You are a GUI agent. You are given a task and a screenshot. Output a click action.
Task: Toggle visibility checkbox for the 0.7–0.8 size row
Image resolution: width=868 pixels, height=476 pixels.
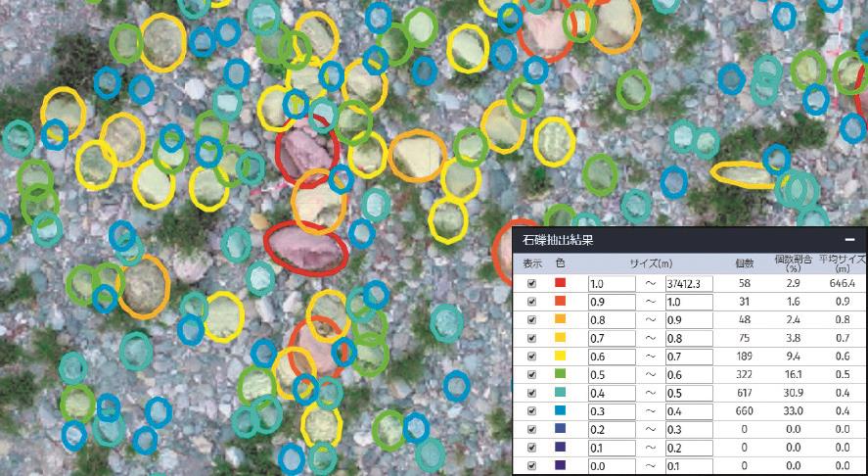coord(531,337)
